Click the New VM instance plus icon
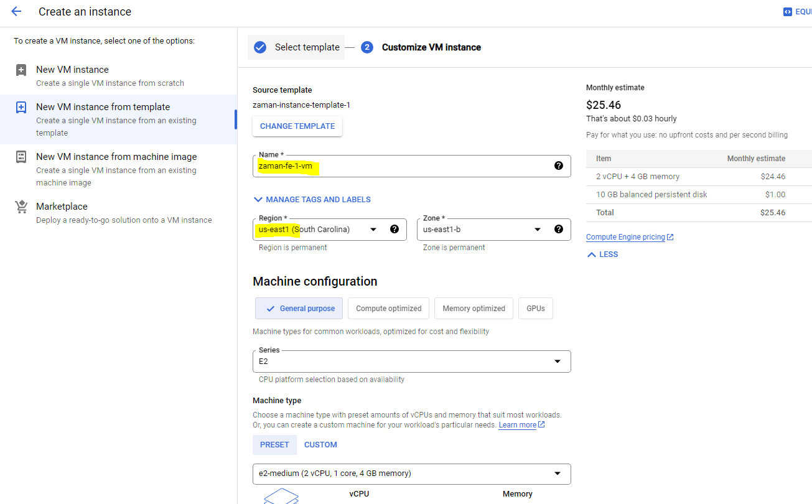 click(x=21, y=70)
